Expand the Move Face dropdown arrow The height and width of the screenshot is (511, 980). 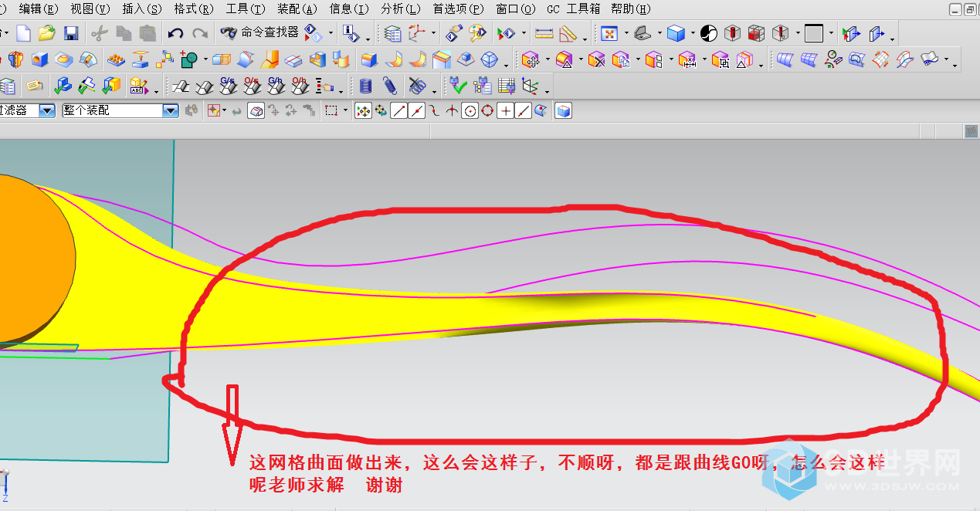(x=548, y=59)
